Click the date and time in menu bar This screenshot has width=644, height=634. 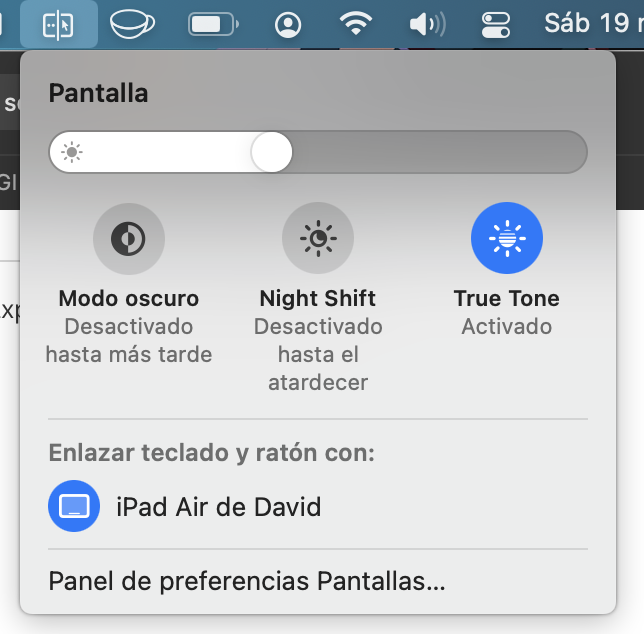point(593,23)
